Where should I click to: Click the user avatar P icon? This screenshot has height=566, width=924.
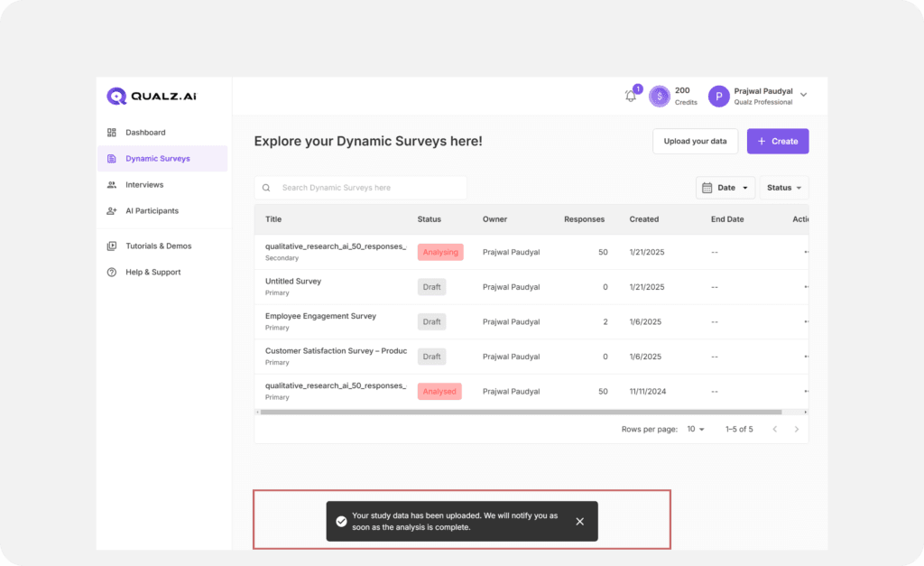click(x=718, y=97)
